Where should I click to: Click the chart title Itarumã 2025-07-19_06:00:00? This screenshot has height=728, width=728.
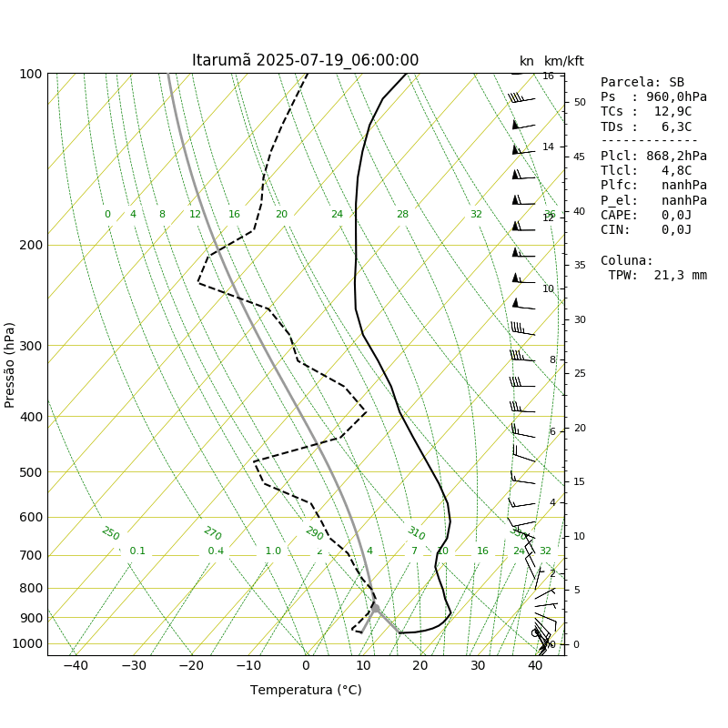(x=305, y=60)
